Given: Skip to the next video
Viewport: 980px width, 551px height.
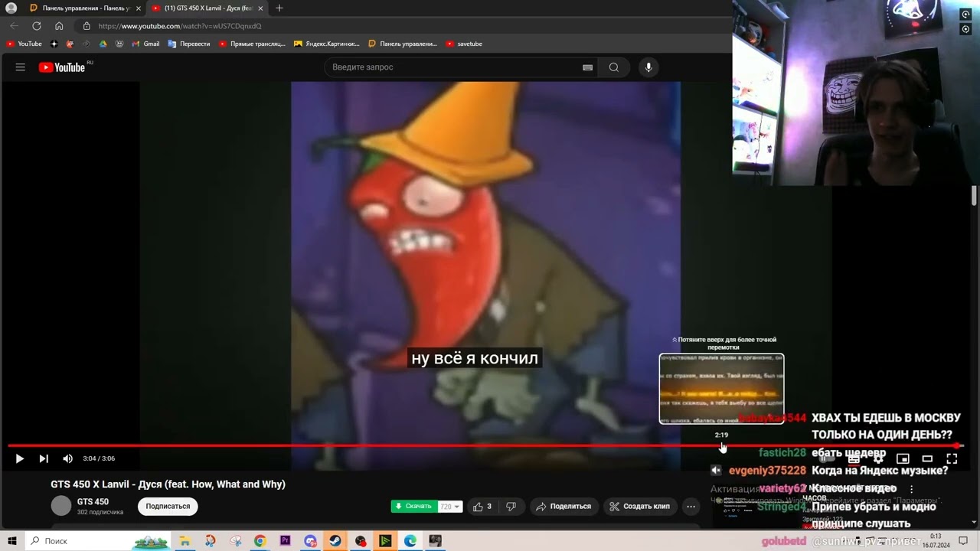Looking at the screenshot, I should 44,458.
